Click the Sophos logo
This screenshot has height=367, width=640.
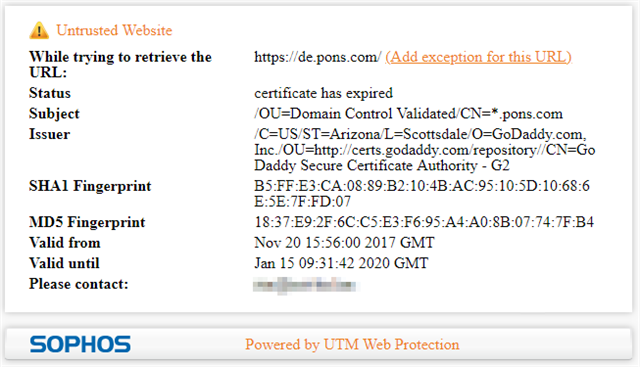(80, 344)
